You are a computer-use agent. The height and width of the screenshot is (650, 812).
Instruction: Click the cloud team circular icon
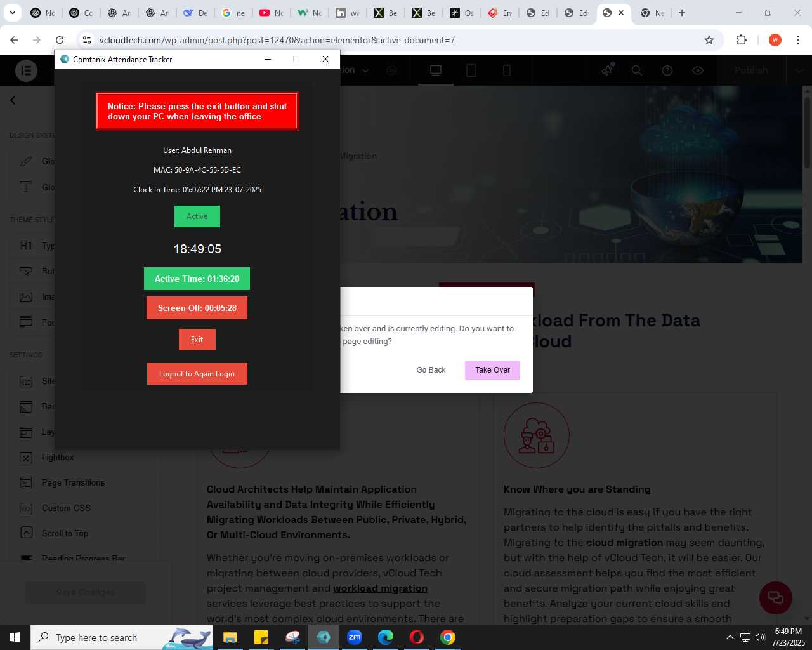[537, 435]
